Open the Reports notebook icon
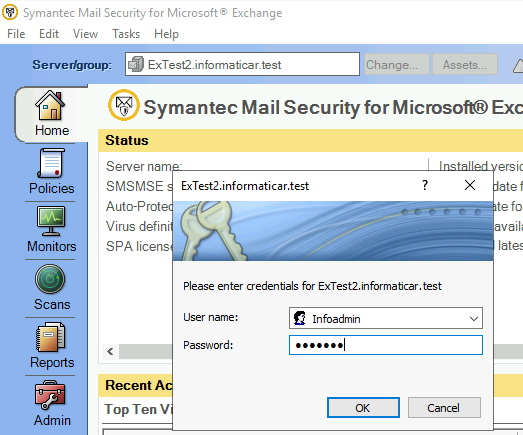This screenshot has width=523, height=435. [x=50, y=337]
